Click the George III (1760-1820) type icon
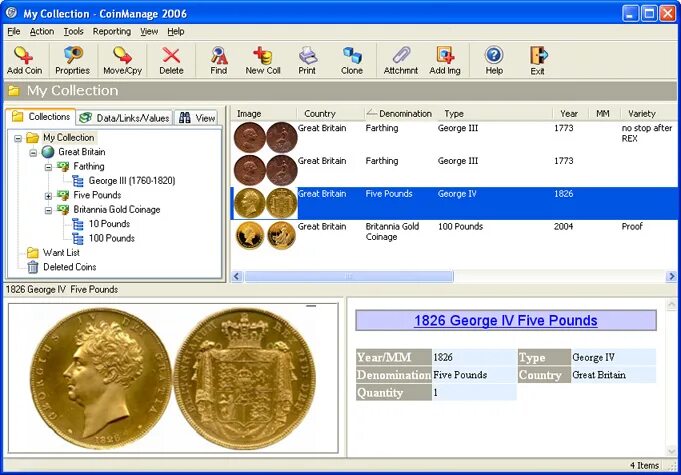The width and height of the screenshot is (681, 475). tap(78, 181)
